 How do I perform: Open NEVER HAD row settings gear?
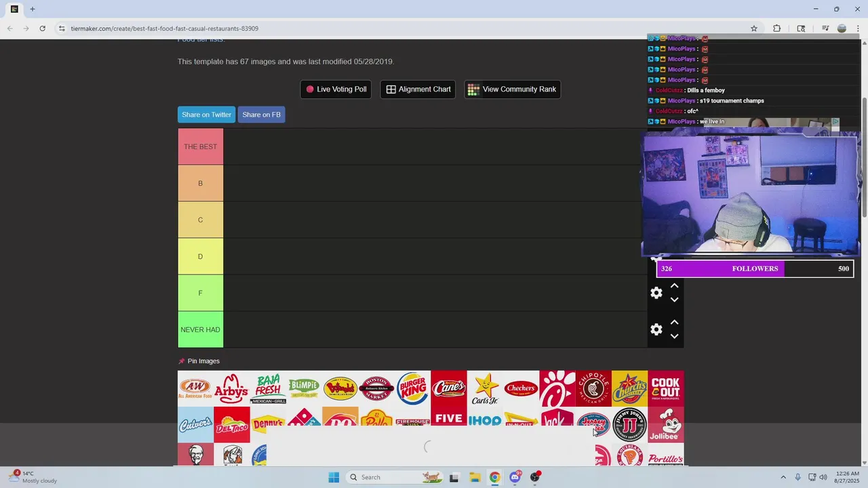656,329
